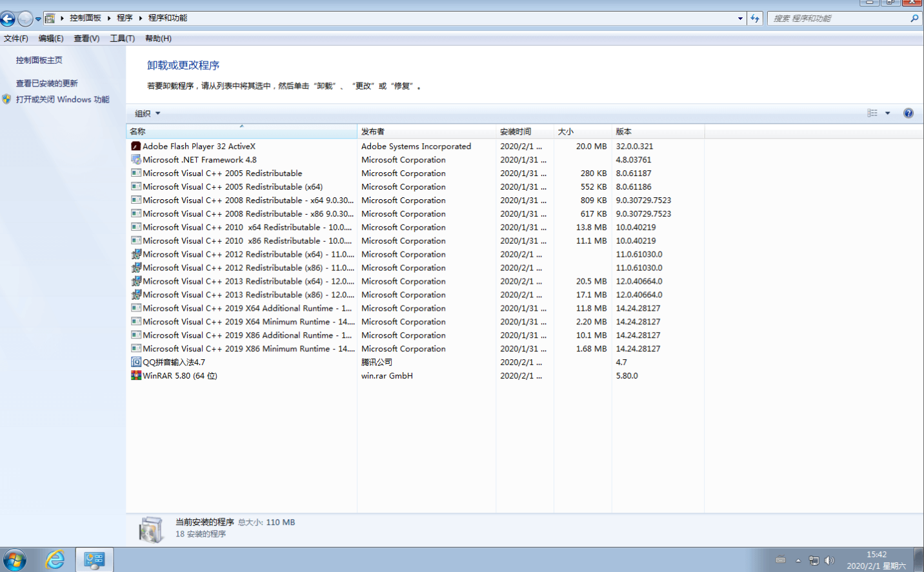Click the view mode icon in toolbar
This screenshot has width=924, height=572.
pyautogui.click(x=872, y=113)
